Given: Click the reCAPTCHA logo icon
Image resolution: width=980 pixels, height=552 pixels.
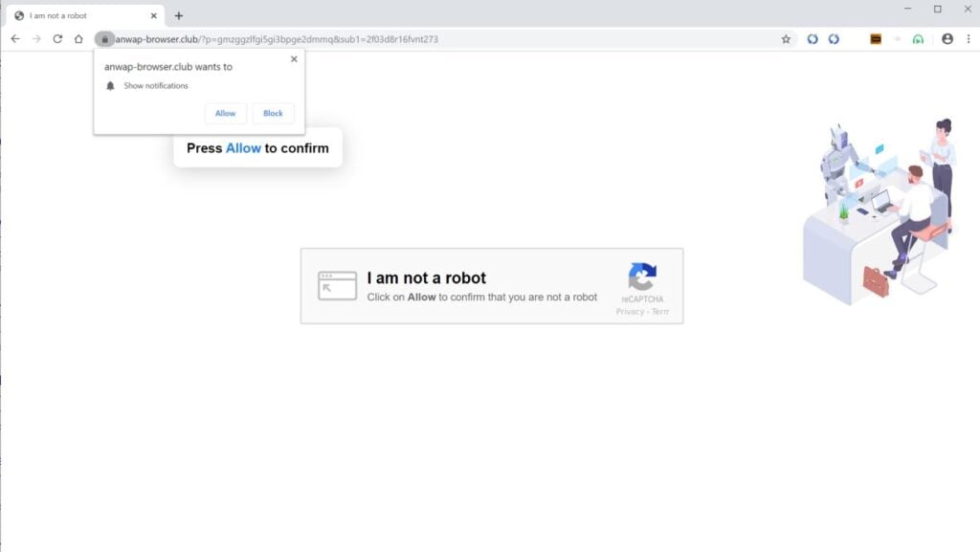Looking at the screenshot, I should click(x=641, y=278).
